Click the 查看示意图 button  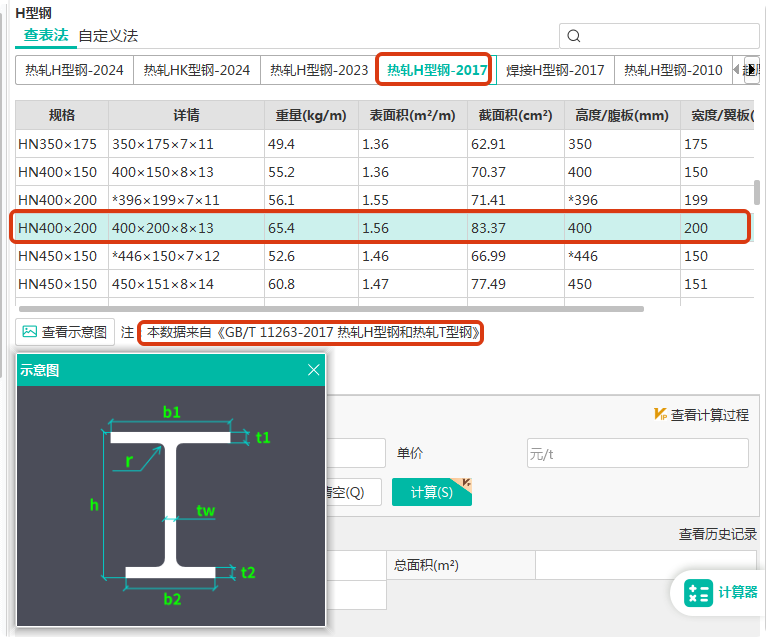pos(65,332)
